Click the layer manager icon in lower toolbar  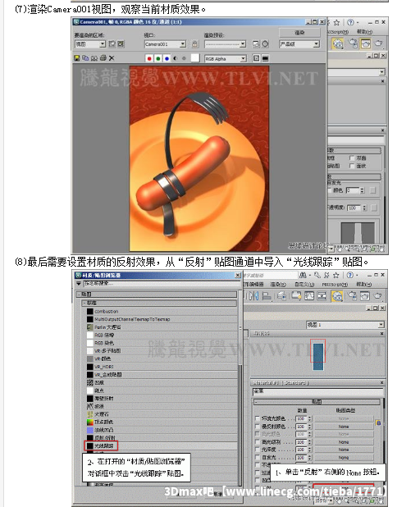(x=281, y=296)
